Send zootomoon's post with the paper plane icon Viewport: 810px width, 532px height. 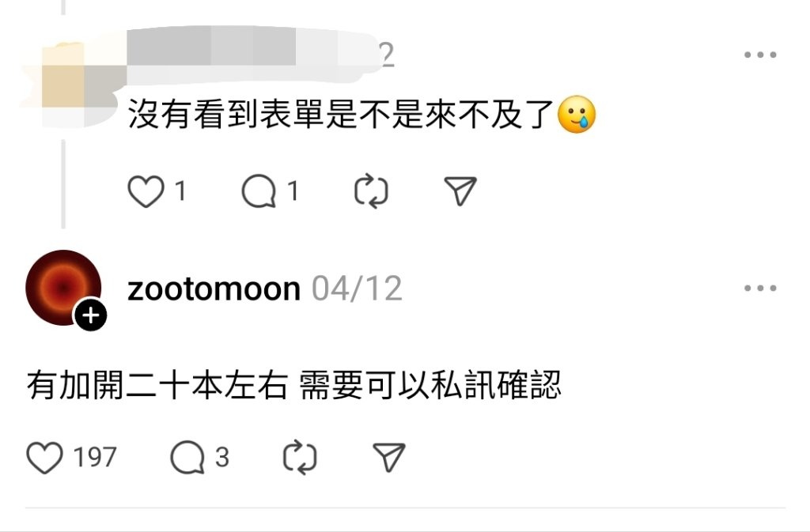(x=389, y=458)
